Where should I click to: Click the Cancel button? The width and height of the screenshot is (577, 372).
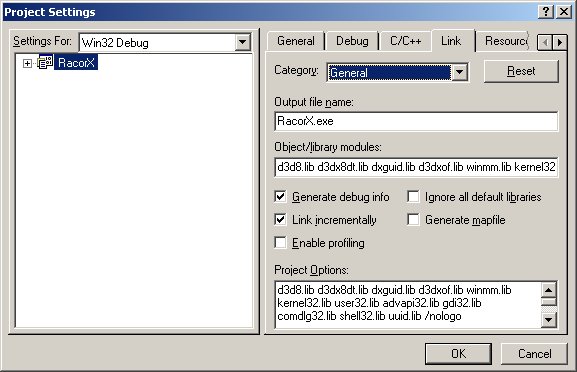[x=534, y=354]
